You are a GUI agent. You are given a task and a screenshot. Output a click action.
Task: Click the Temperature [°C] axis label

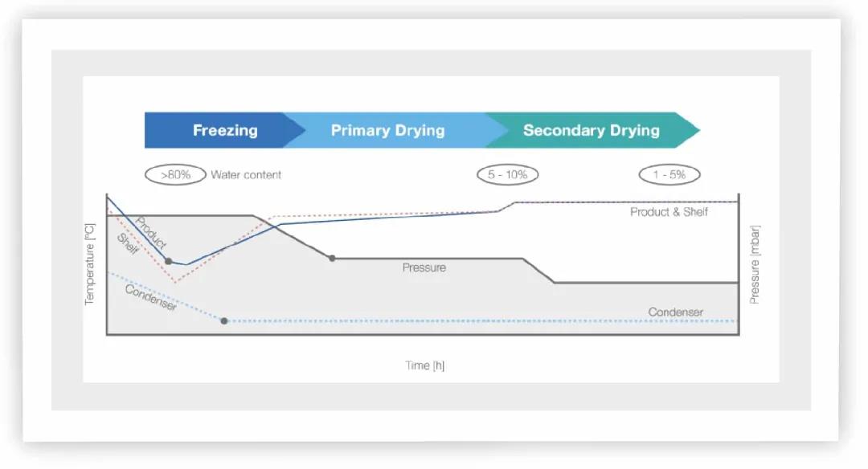[x=90, y=264]
